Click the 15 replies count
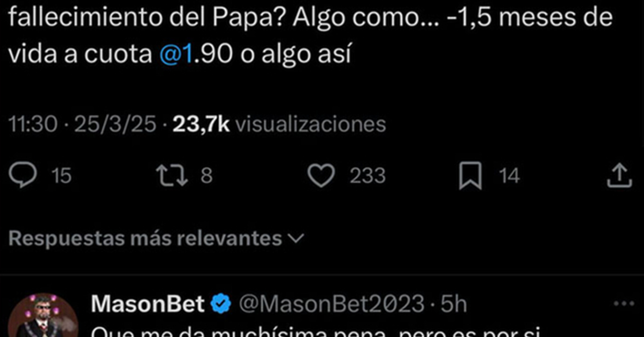 point(61,175)
